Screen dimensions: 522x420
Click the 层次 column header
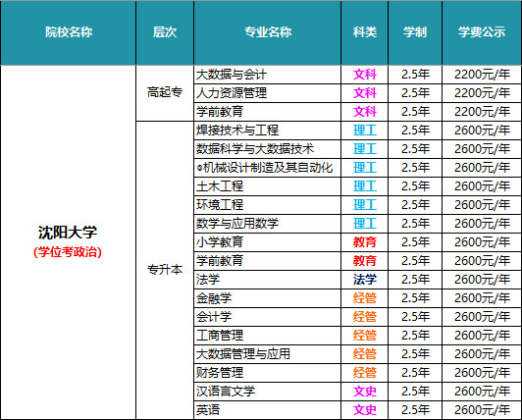click(165, 32)
